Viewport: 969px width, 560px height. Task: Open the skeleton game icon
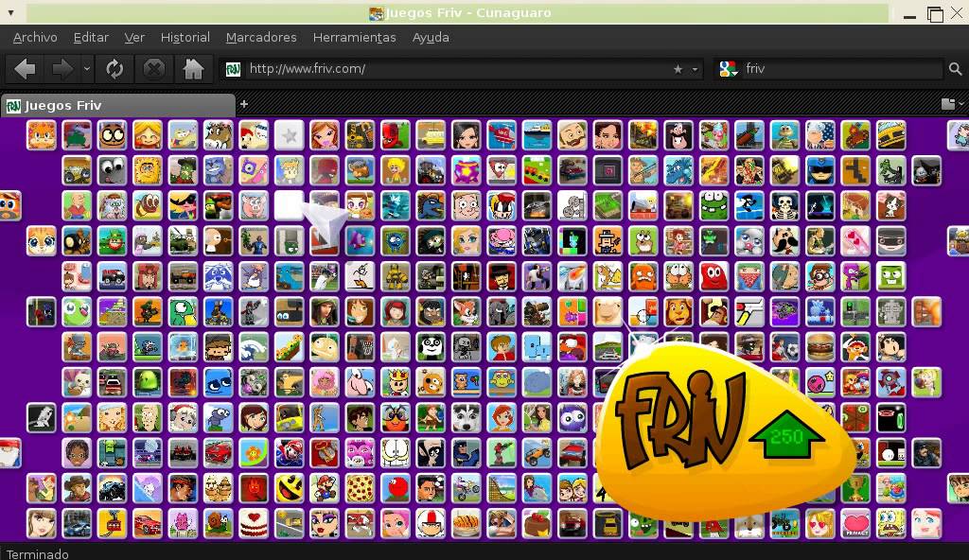(x=784, y=206)
